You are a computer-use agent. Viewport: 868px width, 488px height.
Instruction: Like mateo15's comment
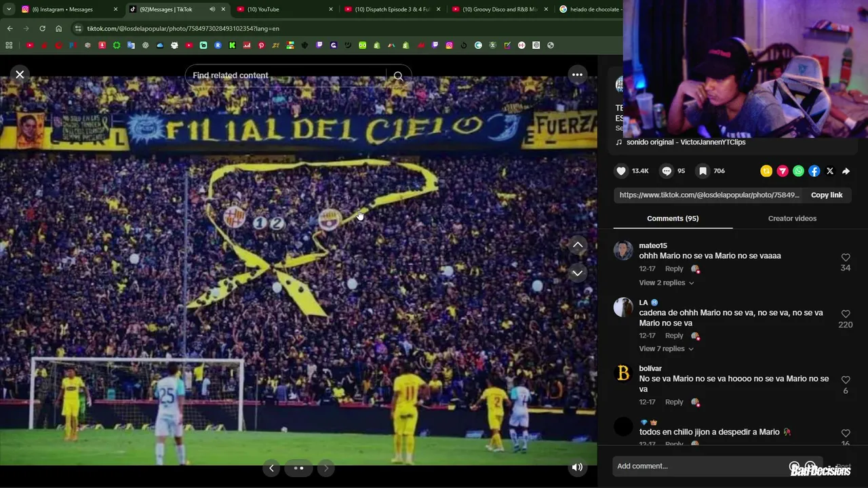846,258
